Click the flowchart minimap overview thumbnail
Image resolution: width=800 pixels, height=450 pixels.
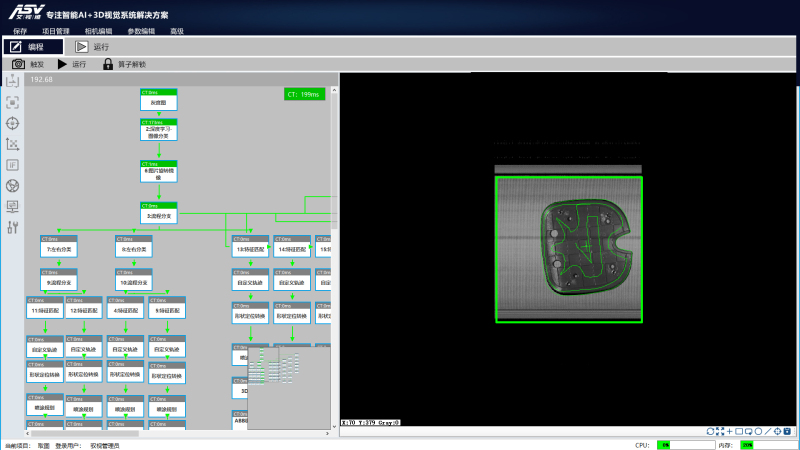pos(288,382)
